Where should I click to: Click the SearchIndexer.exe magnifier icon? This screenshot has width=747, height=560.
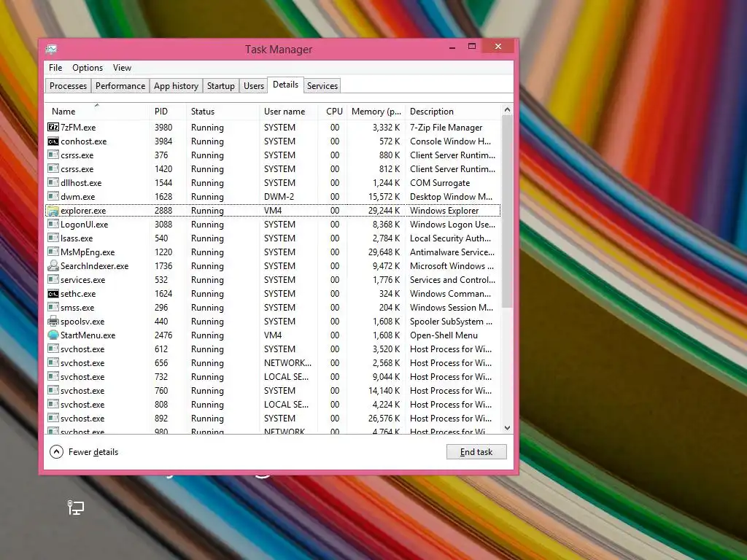[53, 265]
